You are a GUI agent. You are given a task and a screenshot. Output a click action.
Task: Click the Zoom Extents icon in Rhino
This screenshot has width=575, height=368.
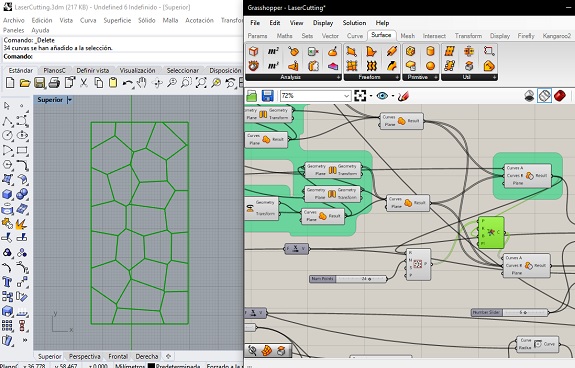pos(201,83)
